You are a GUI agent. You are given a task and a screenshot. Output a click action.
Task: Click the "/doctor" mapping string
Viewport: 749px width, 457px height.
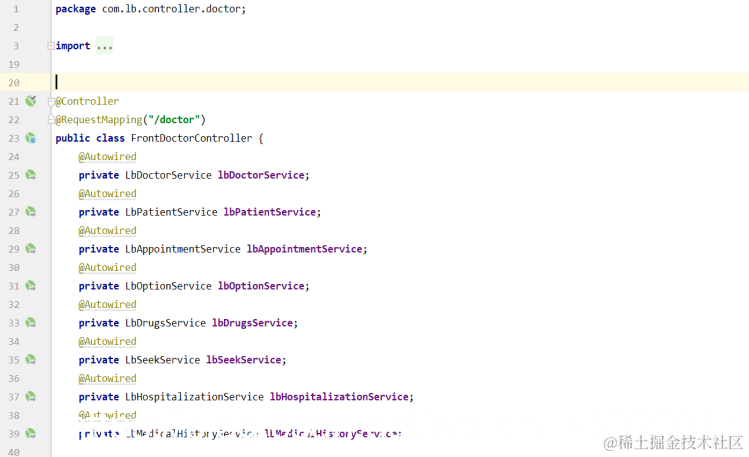174,120
